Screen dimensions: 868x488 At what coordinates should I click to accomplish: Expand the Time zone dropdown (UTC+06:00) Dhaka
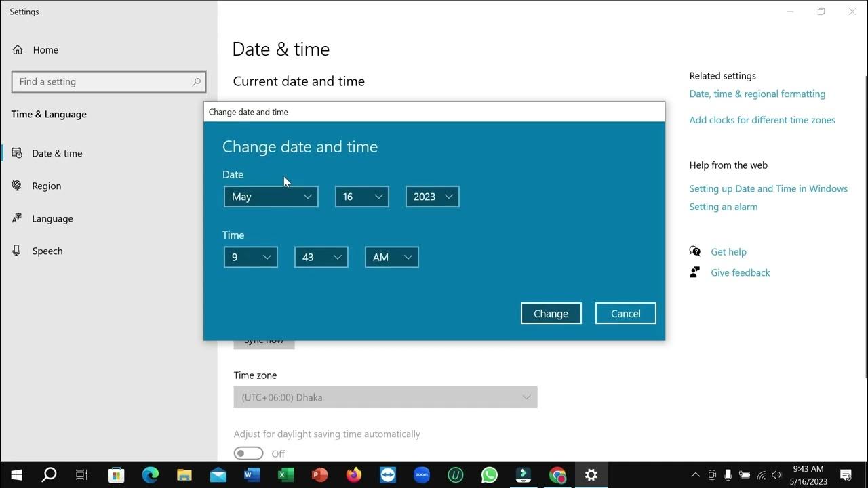[x=385, y=397]
